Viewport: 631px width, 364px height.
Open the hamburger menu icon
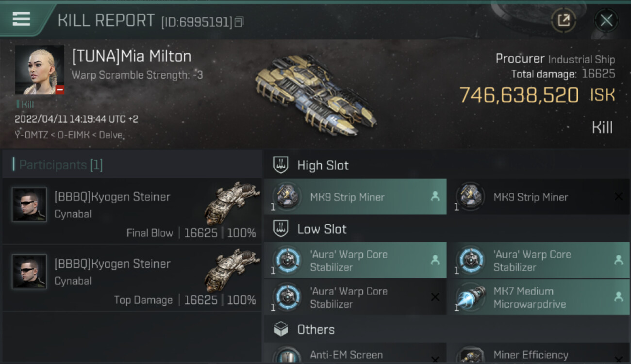click(21, 19)
